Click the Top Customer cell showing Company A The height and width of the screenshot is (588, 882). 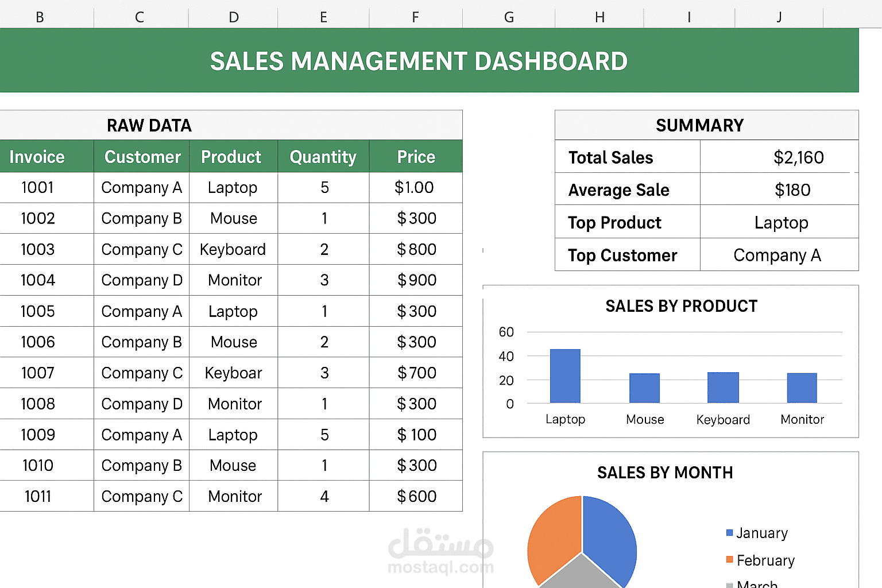[x=778, y=255]
